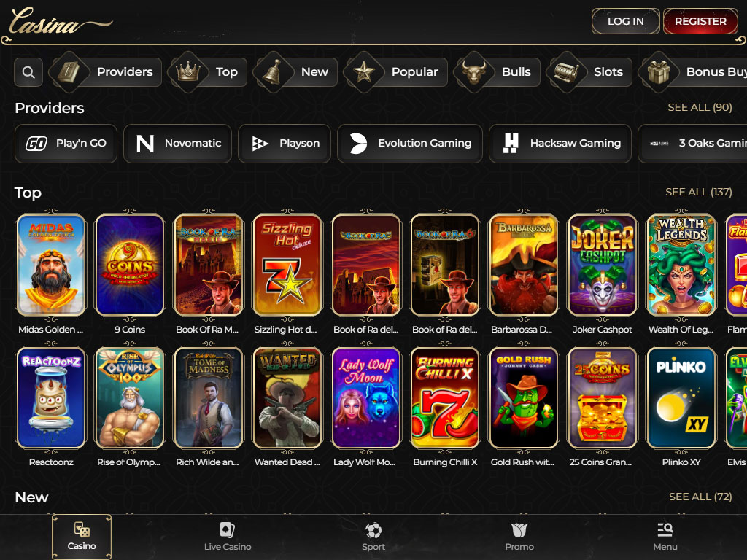Viewport: 747px width, 560px height.
Task: Go to Live Casino in bottom bar
Action: [228, 537]
